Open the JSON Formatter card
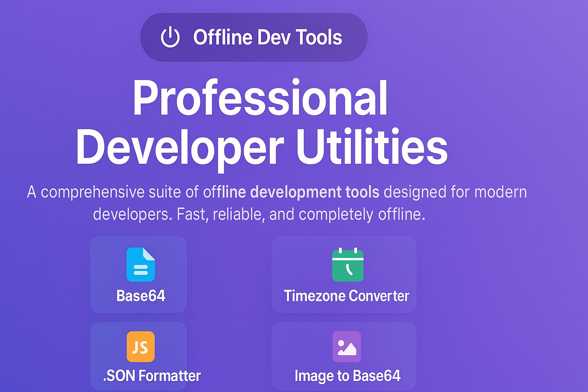The width and height of the screenshot is (588, 392). (139, 356)
